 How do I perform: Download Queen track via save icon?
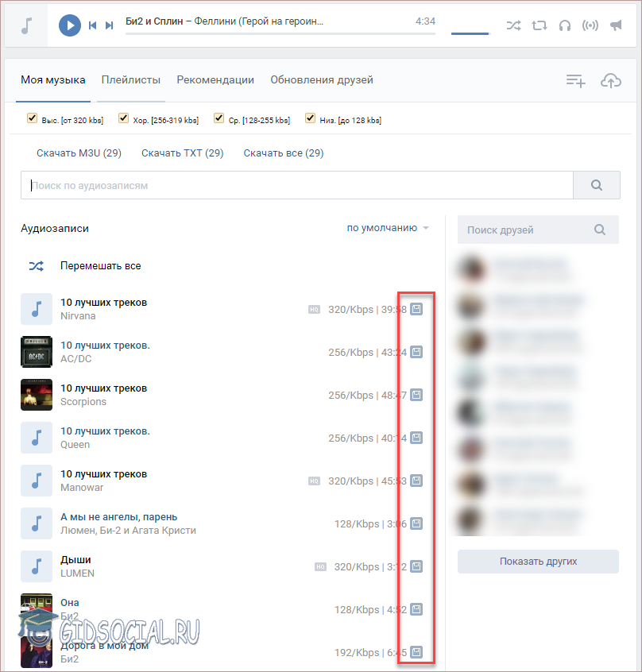pos(416,438)
